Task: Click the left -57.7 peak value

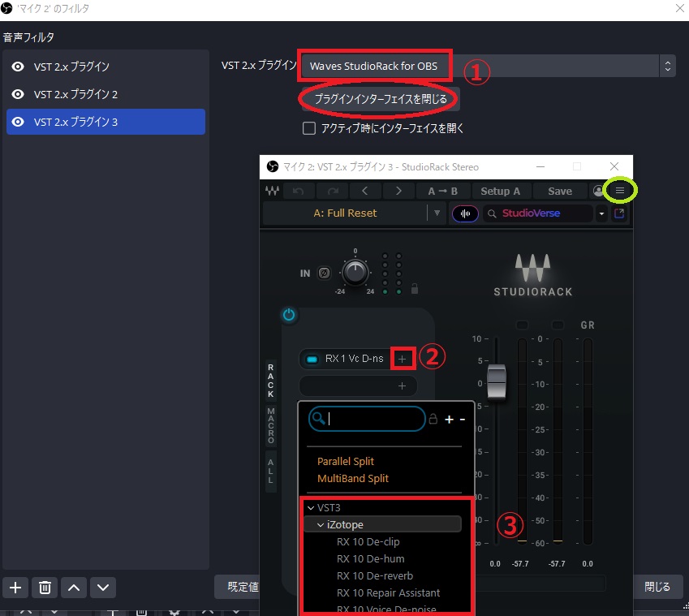Action: click(x=520, y=564)
